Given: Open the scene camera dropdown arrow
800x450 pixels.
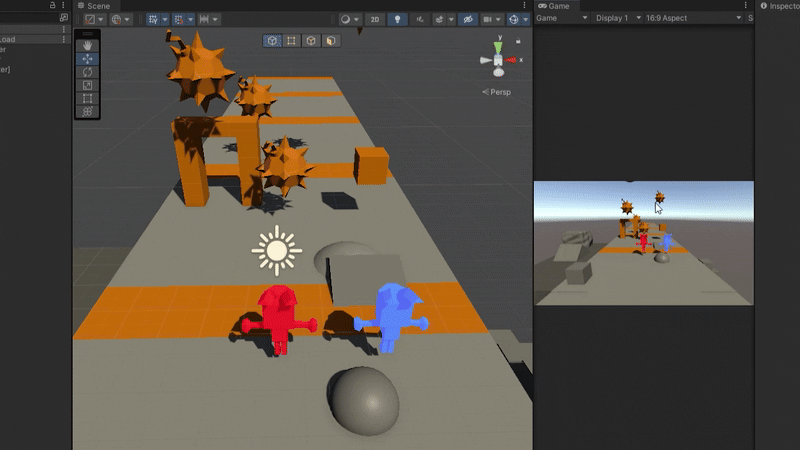Looking at the screenshot, I should click(498, 19).
